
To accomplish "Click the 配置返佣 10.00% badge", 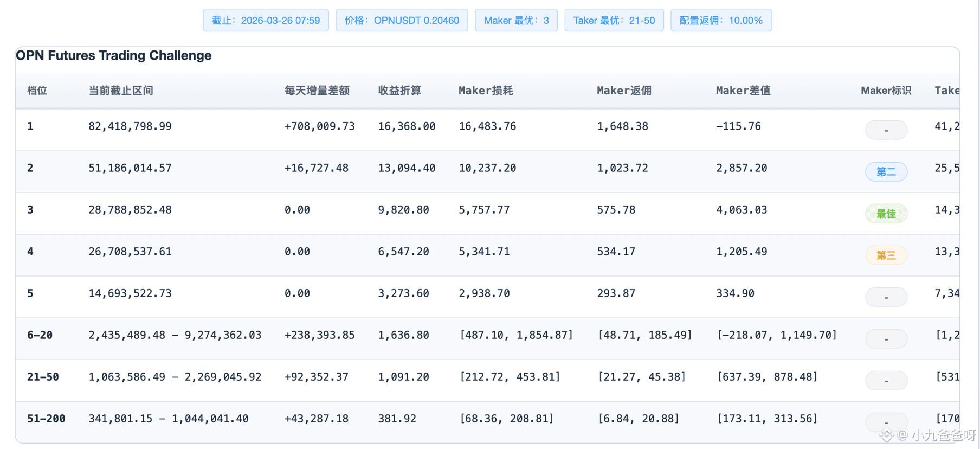I will pos(721,21).
